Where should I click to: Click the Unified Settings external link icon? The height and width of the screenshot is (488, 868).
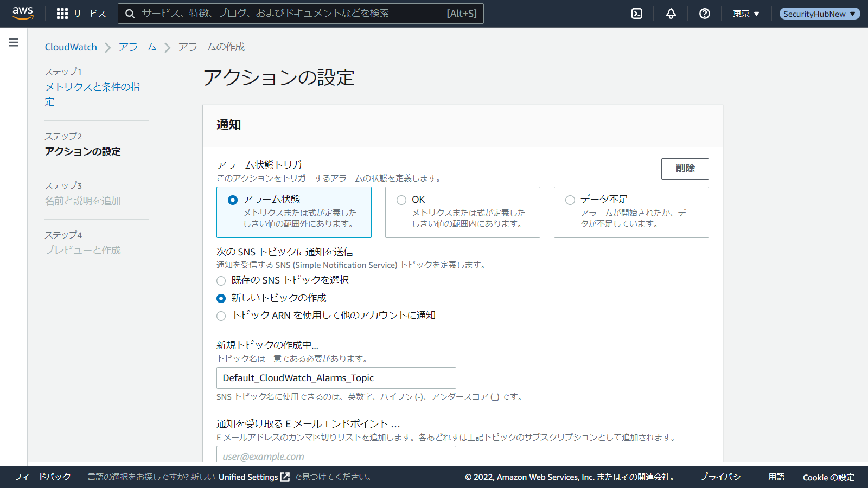pyautogui.click(x=285, y=477)
